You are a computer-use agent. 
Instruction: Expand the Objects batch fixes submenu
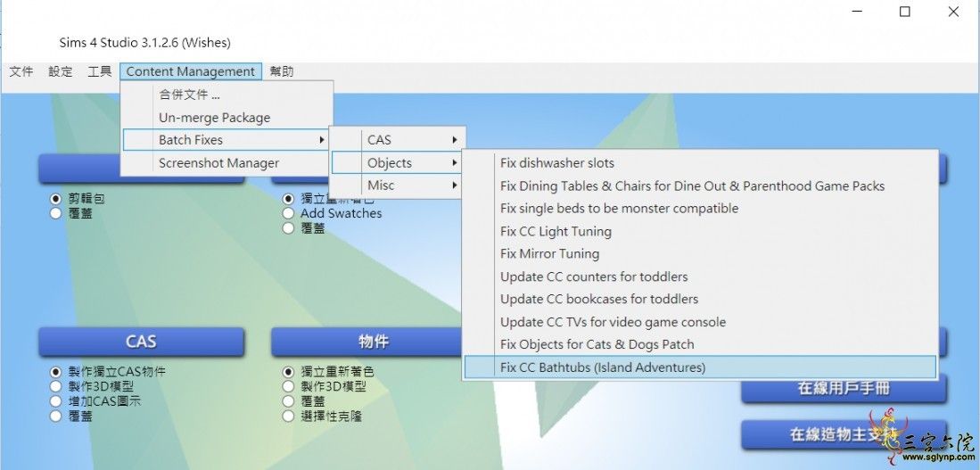(398, 163)
